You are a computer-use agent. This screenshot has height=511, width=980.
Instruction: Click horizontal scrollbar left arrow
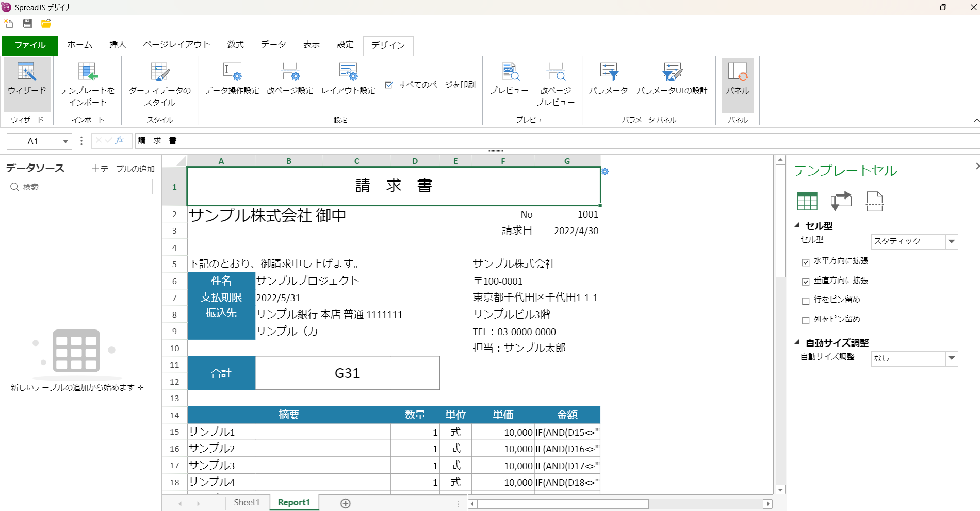(472, 504)
